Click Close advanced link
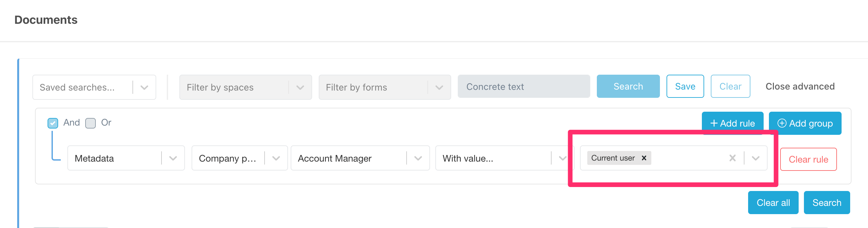 (800, 86)
